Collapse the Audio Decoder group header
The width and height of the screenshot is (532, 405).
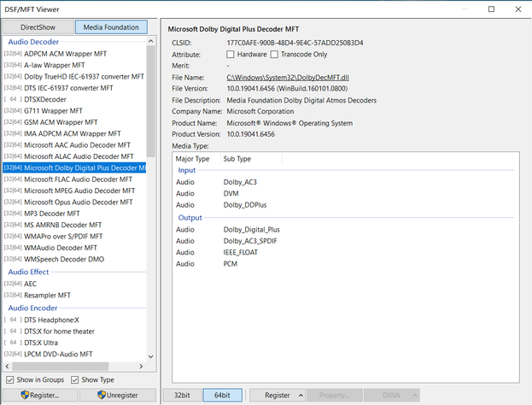click(33, 42)
